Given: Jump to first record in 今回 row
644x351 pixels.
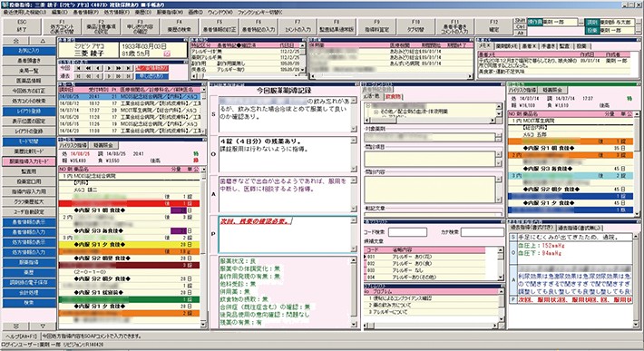Looking at the screenshot, I should tap(78, 68).
